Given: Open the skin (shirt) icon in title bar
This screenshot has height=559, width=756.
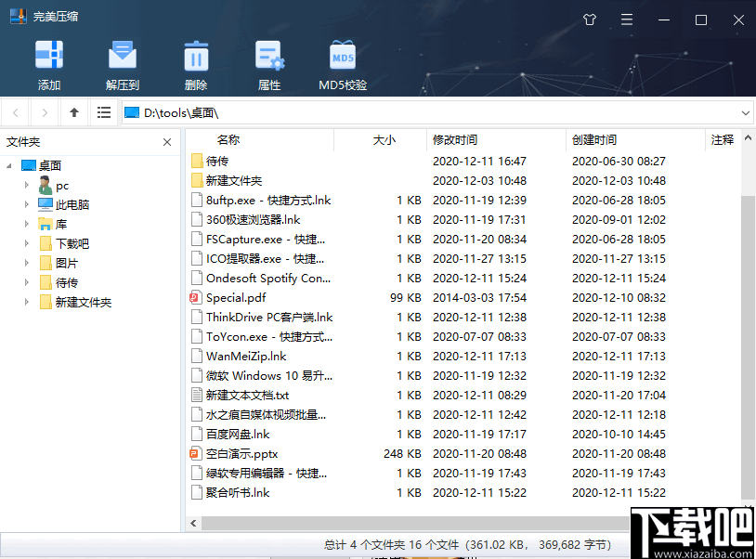Looking at the screenshot, I should pos(589,19).
